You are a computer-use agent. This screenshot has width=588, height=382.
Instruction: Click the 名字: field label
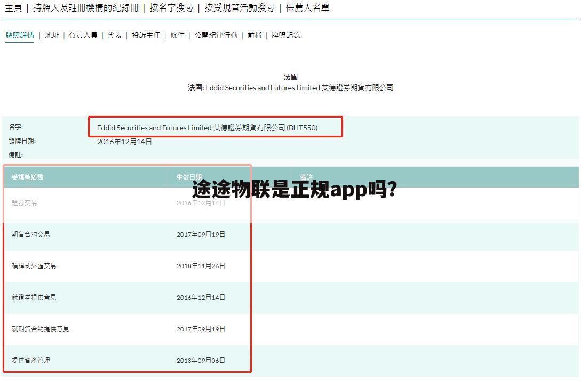click(16, 127)
